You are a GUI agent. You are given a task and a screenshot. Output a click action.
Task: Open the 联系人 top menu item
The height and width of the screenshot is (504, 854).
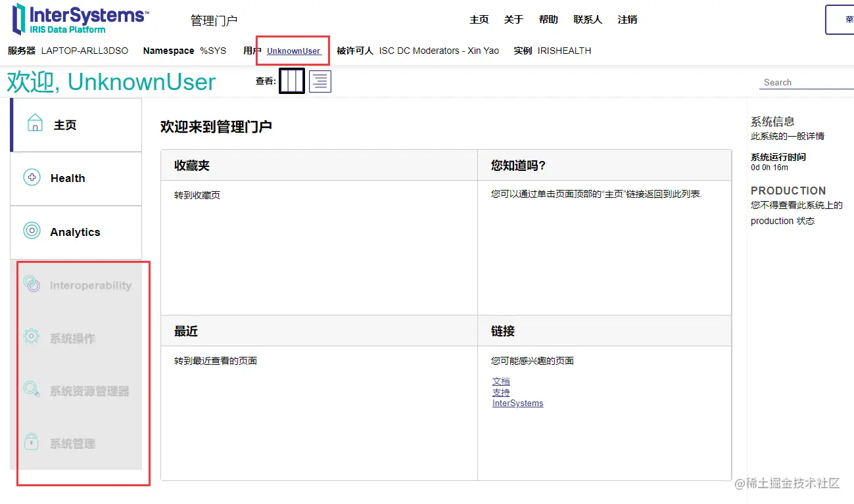tap(588, 20)
